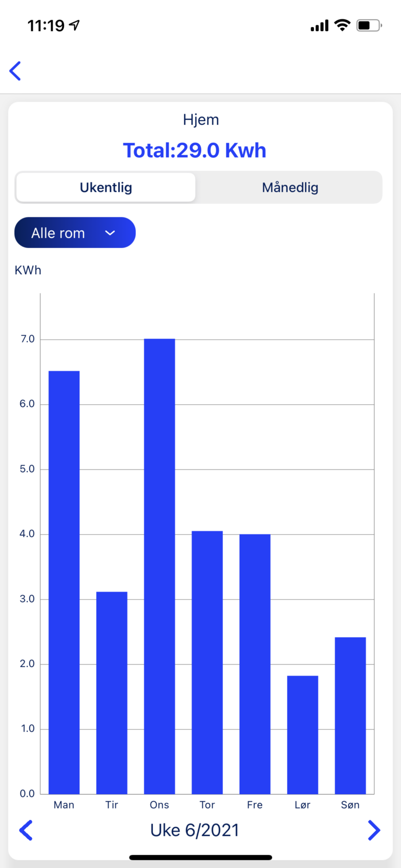Tap the battery status icon
Screen dimensions: 401x868
[x=369, y=25]
